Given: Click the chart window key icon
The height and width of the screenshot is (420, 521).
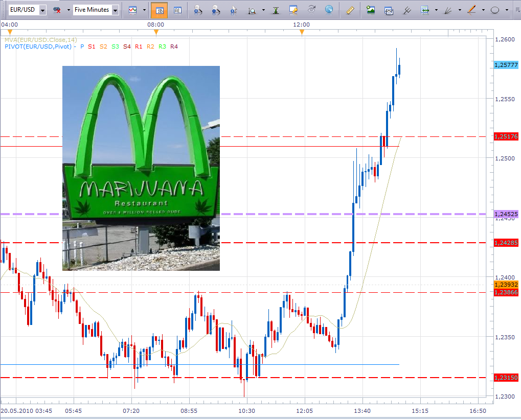Looking at the screenshot, I should coord(293,10).
